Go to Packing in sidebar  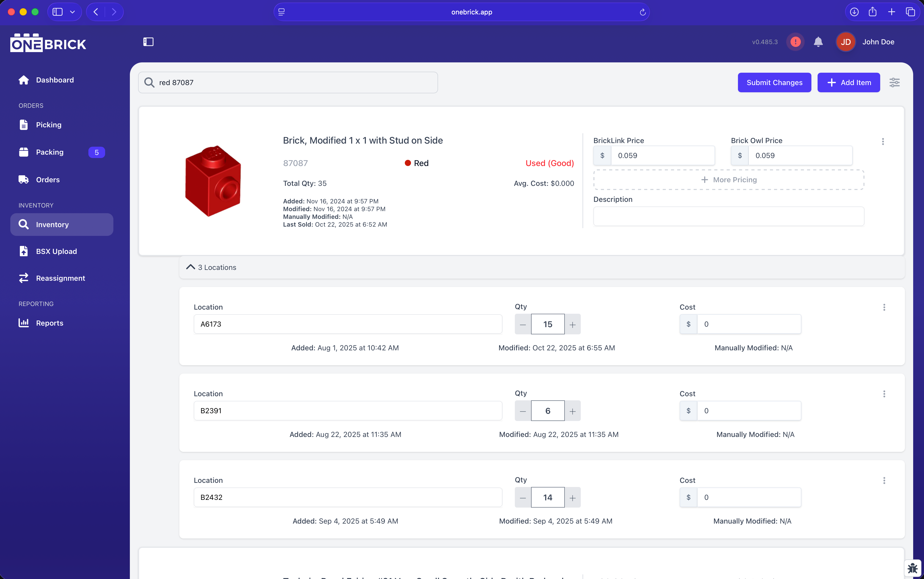pyautogui.click(x=50, y=152)
